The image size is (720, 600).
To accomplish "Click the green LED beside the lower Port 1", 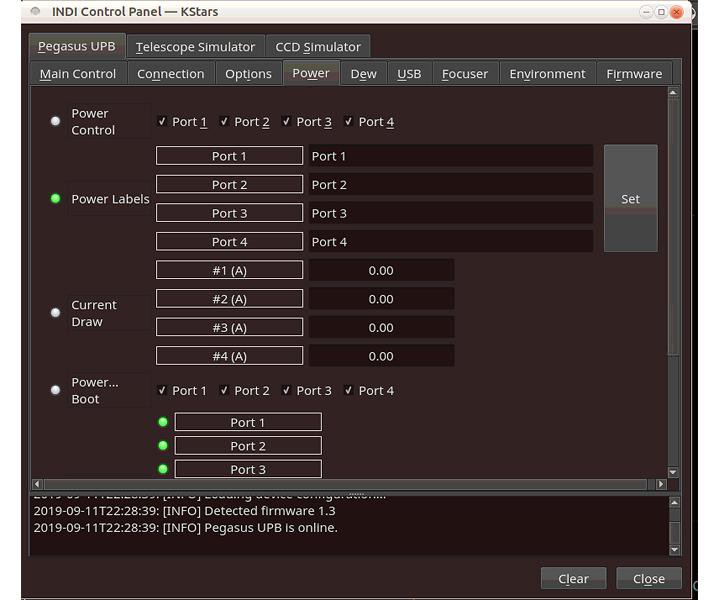I will (x=163, y=422).
